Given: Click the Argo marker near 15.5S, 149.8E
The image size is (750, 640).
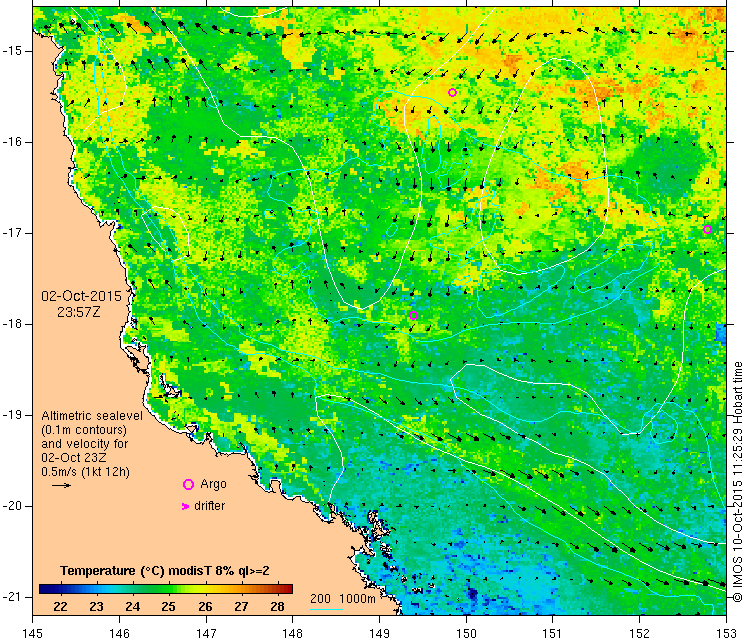Looking at the screenshot, I should tap(452, 92).
